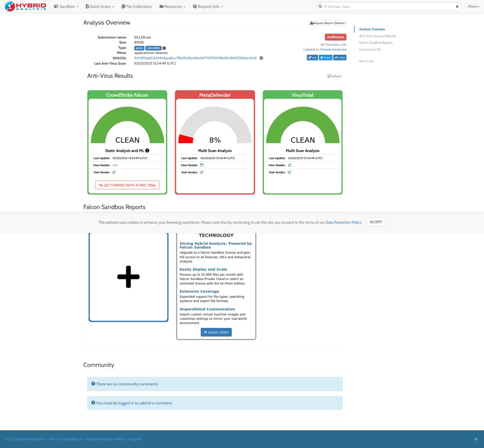Refresh the Anti-Virus Results
Viewport: 484px width, 448px height.
334,76
